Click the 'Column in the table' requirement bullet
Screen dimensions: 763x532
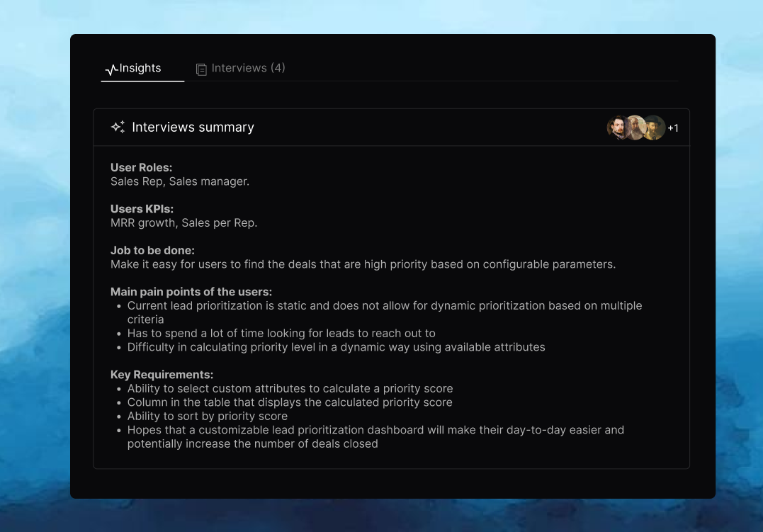[289, 402]
